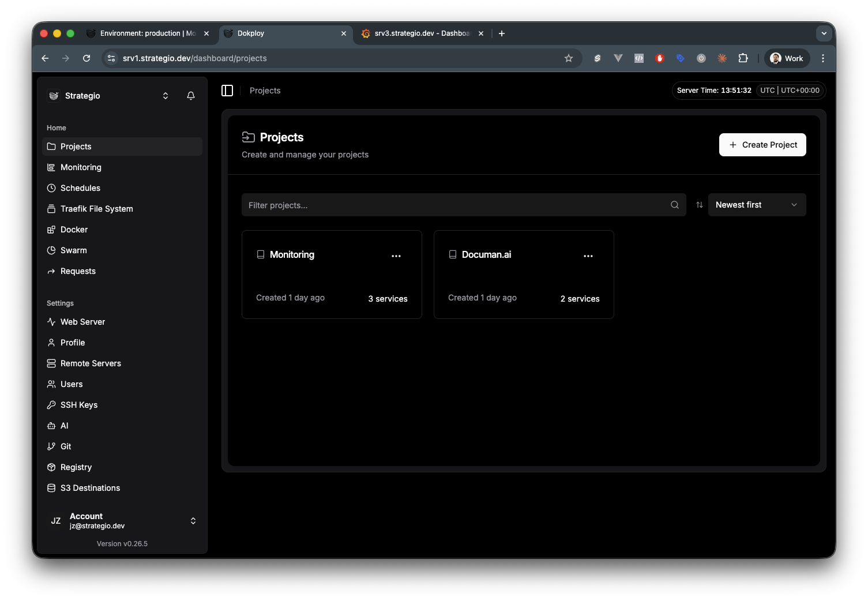Viewport: 868px width, 601px height.
Task: Reload the page with the refresh icon
Action: (87, 58)
